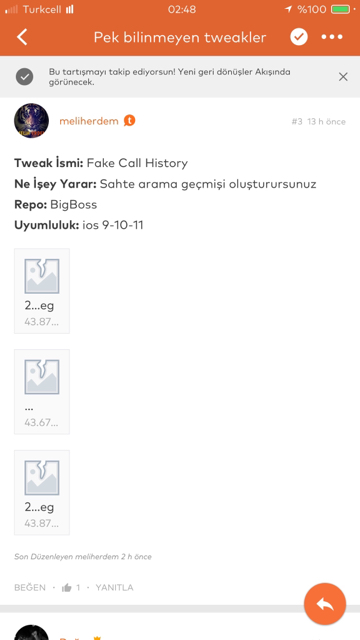Open meliherdem's profile avatar
This screenshot has height=640, width=360.
(x=31, y=121)
